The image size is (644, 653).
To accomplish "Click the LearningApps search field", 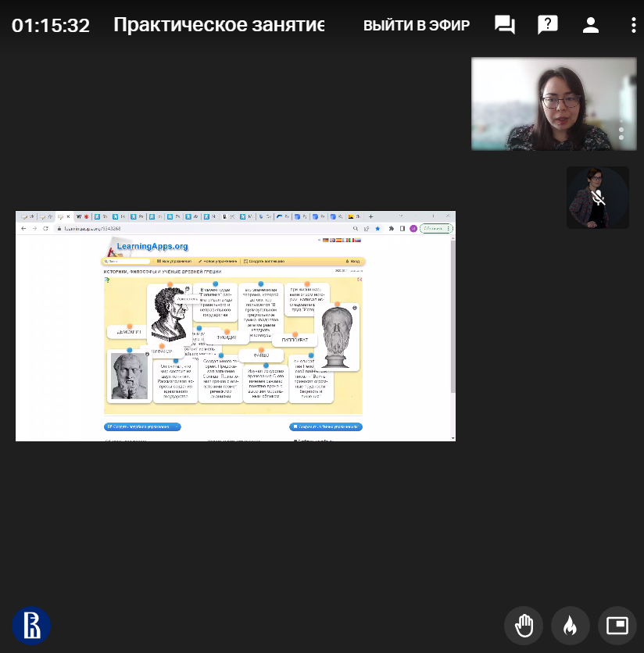I will click(x=125, y=261).
